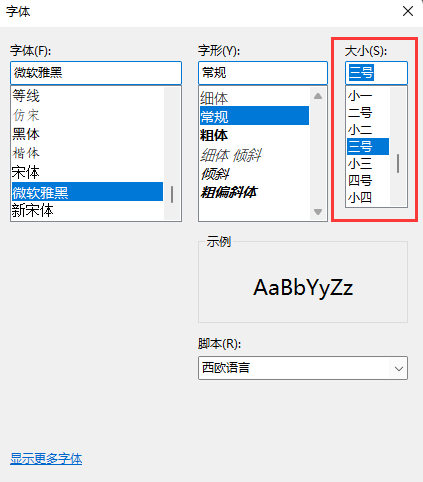Select 楷体 in the font list

click(87, 153)
